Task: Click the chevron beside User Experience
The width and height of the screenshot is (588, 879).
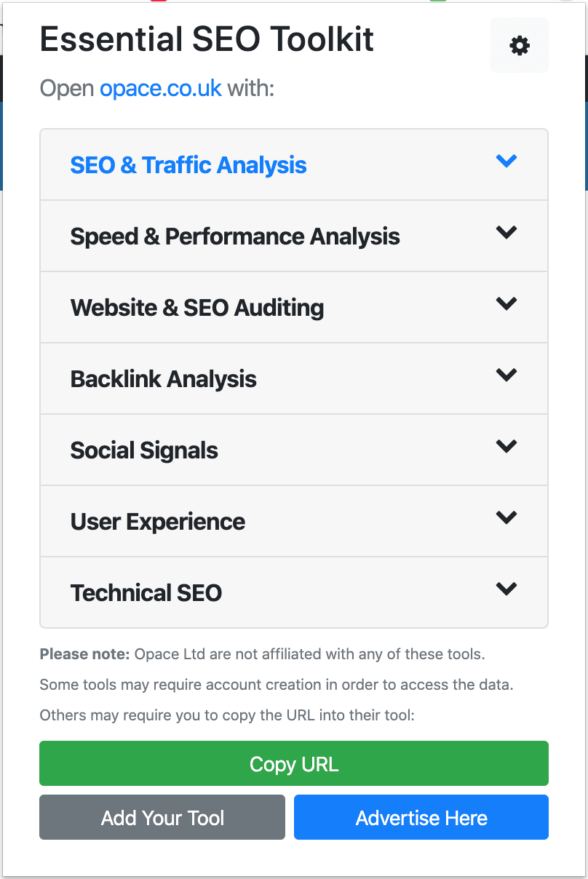Action: point(506,518)
